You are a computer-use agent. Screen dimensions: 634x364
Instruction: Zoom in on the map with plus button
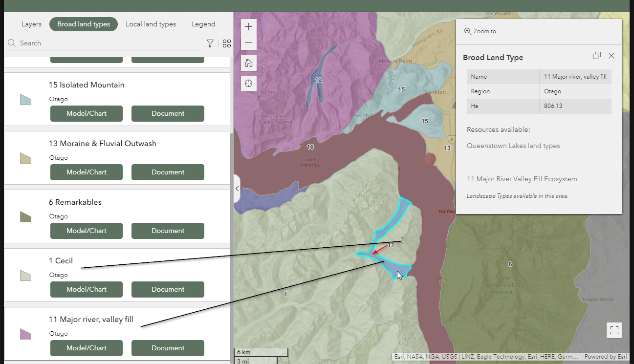249,26
